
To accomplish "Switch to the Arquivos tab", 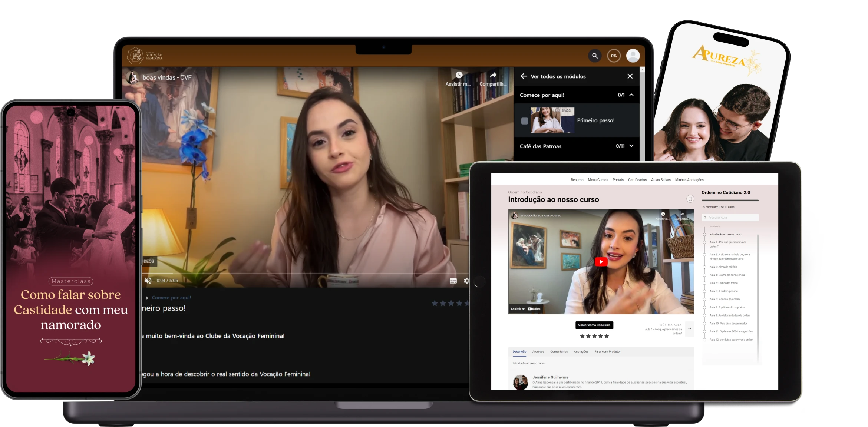I will tap(538, 352).
